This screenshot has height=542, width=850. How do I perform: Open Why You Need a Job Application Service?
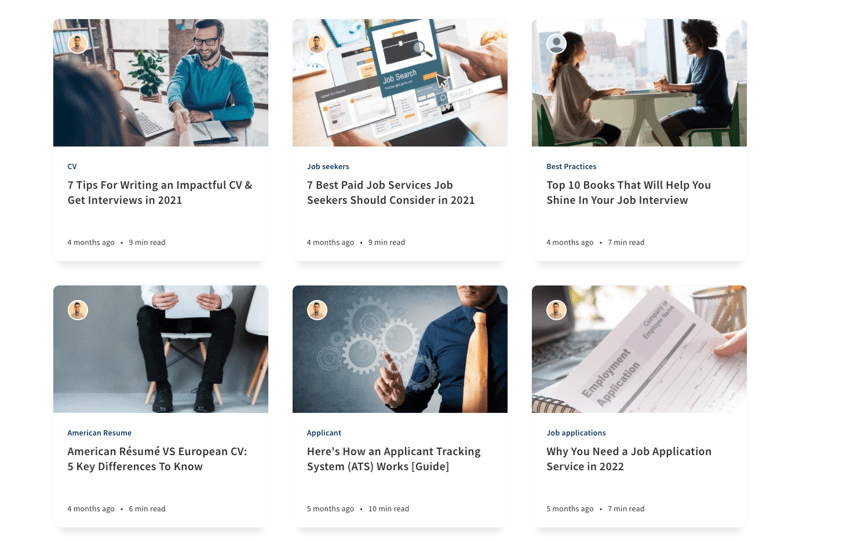(629, 459)
